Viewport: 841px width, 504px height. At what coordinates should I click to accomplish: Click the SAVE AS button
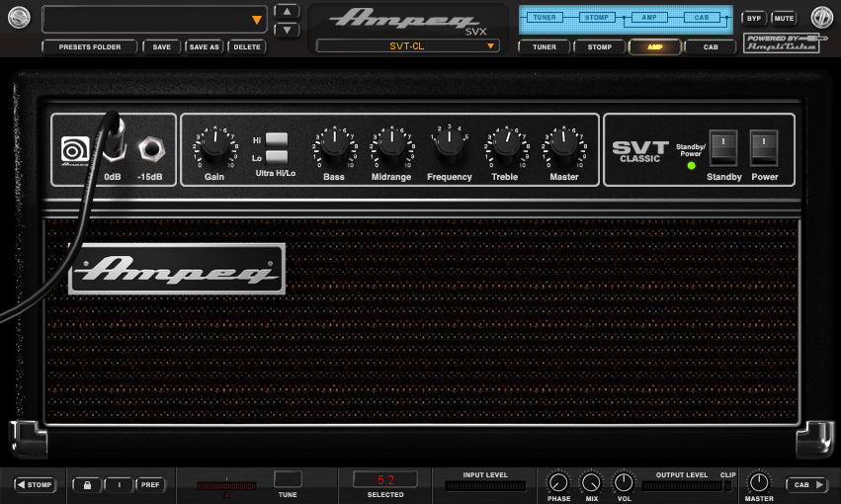204,47
